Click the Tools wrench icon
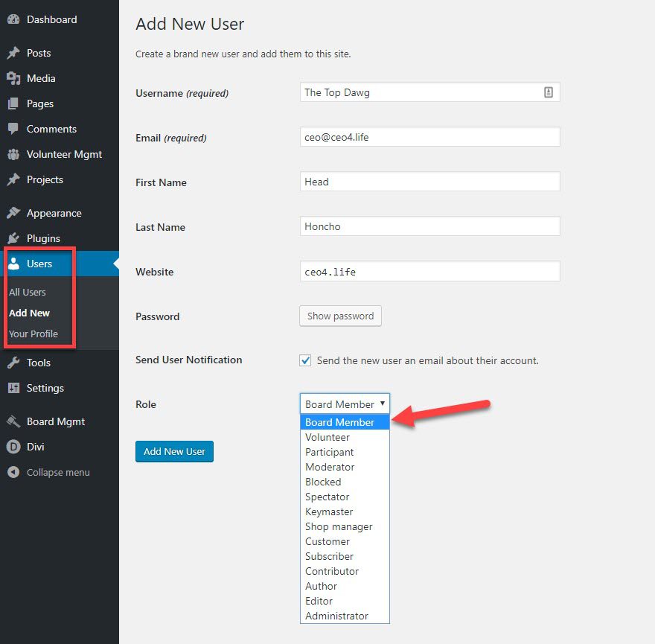The width and height of the screenshot is (655, 644). [x=13, y=363]
